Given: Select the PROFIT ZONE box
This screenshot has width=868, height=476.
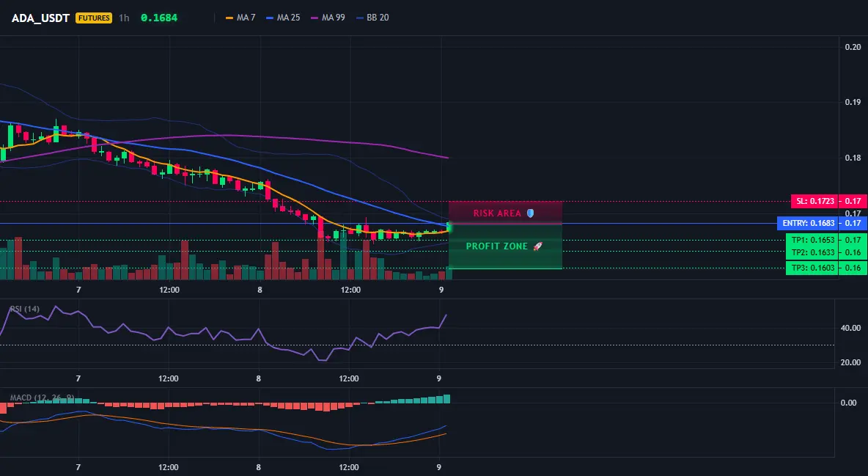Looking at the screenshot, I should point(505,246).
